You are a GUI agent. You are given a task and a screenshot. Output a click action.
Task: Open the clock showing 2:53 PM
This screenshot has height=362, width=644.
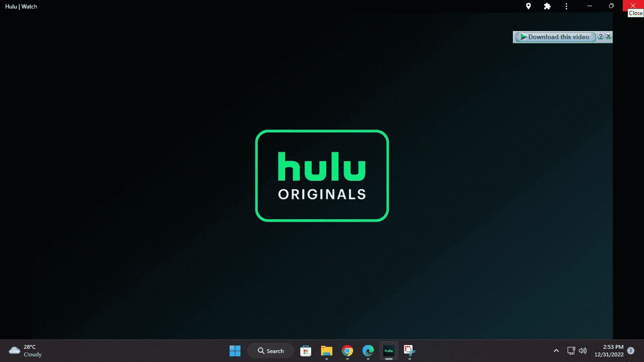(609, 351)
